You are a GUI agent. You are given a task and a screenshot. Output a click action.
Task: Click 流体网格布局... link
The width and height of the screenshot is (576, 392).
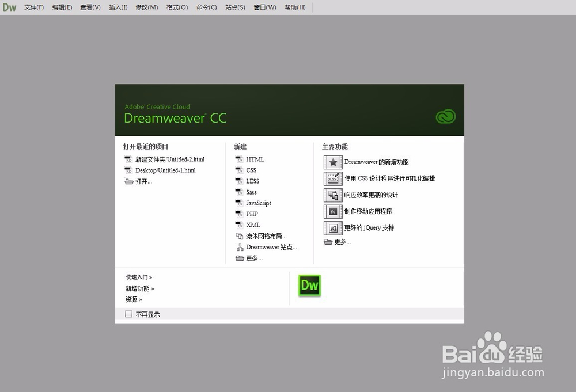pyautogui.click(x=266, y=236)
